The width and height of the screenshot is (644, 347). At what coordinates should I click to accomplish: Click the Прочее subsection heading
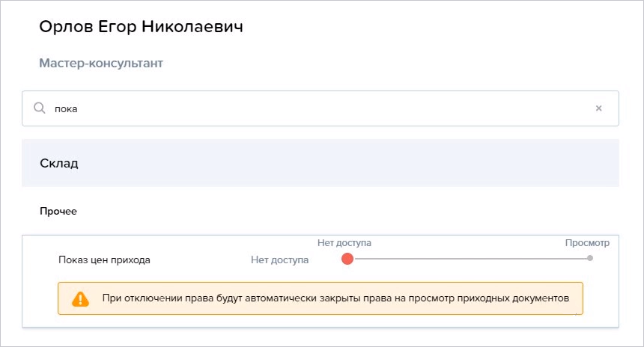(58, 211)
